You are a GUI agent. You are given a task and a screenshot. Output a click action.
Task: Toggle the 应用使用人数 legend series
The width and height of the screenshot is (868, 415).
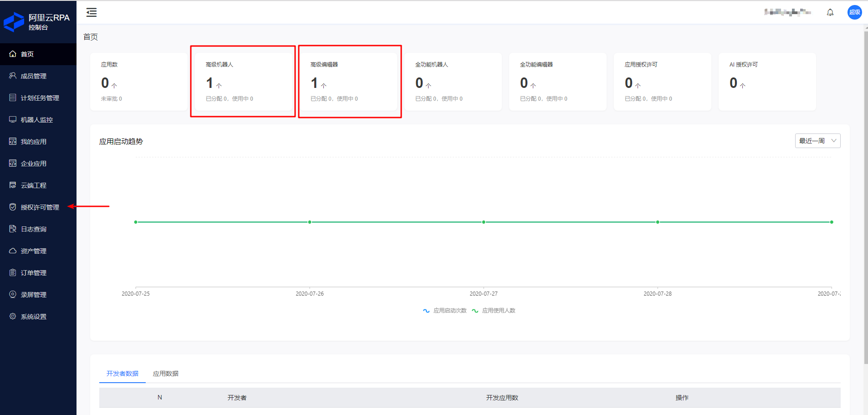tap(494, 311)
